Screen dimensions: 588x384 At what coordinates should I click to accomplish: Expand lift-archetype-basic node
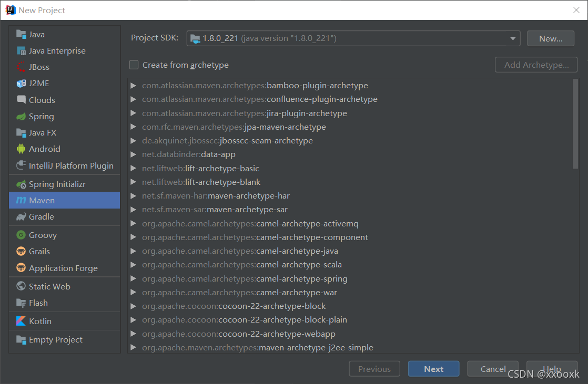(133, 168)
